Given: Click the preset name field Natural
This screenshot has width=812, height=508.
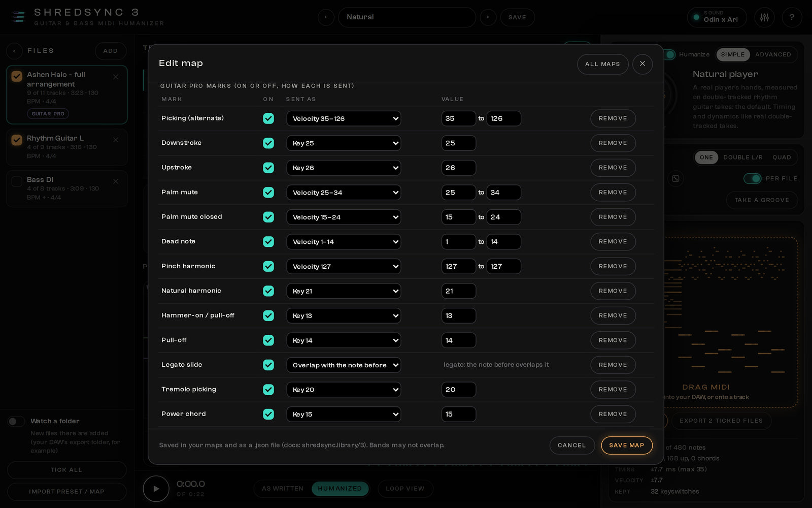Looking at the screenshot, I should (x=407, y=17).
